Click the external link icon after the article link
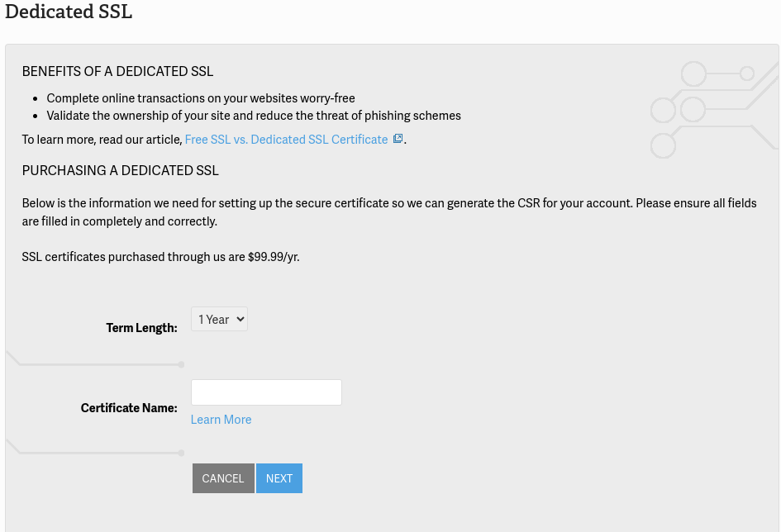The image size is (781, 532). tap(398, 139)
